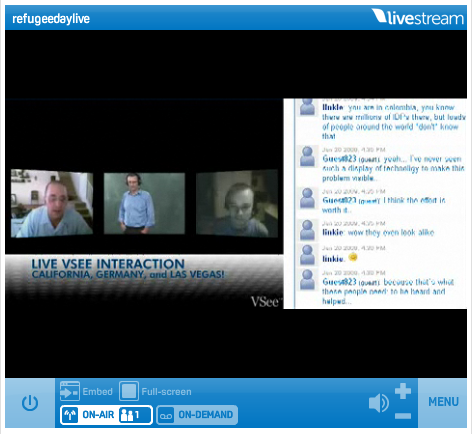Click the standing man middle video feed

pos(144,203)
